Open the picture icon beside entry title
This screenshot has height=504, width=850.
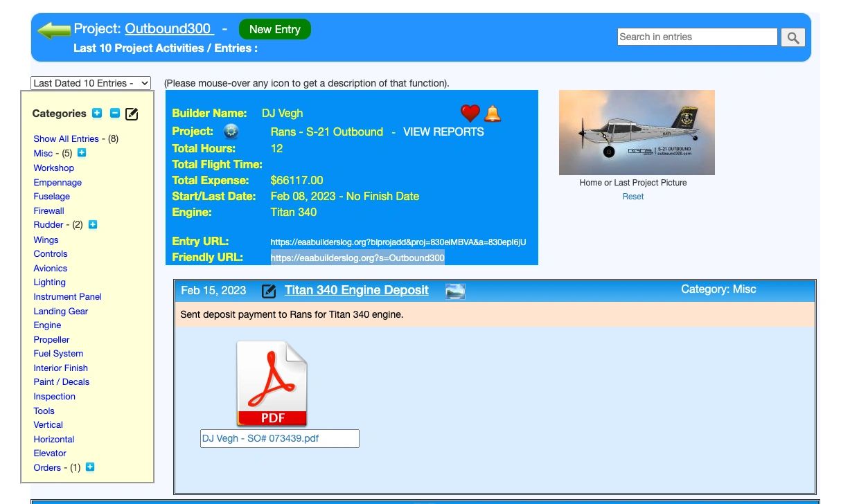pyautogui.click(x=454, y=291)
